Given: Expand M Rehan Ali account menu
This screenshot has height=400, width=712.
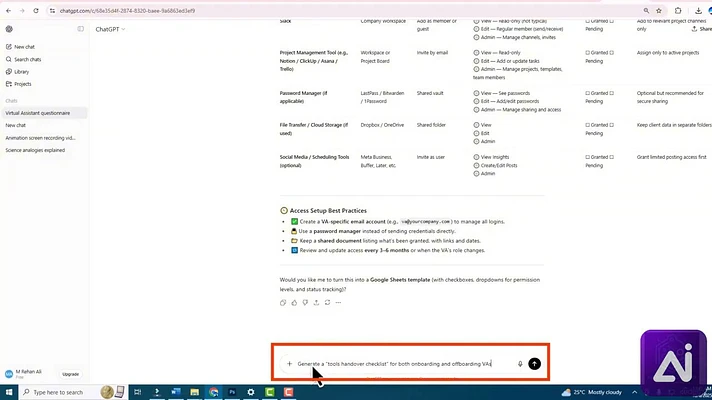Looking at the screenshot, I should [x=24, y=374].
